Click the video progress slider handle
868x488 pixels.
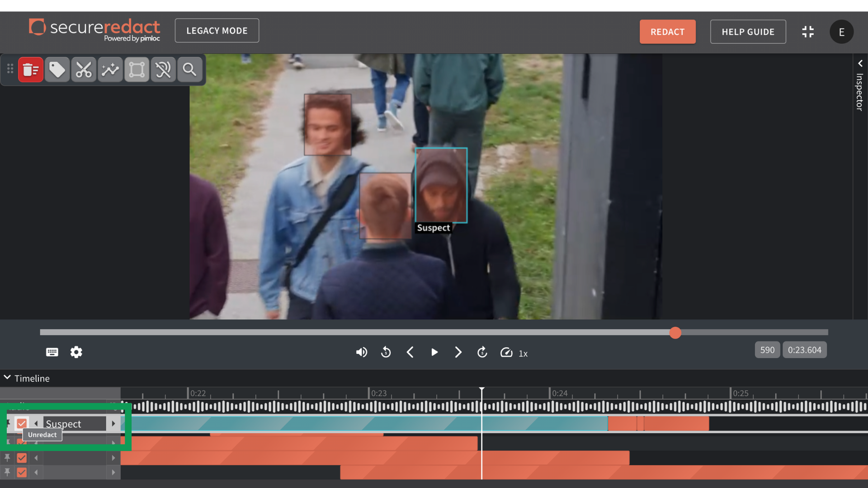coord(675,333)
